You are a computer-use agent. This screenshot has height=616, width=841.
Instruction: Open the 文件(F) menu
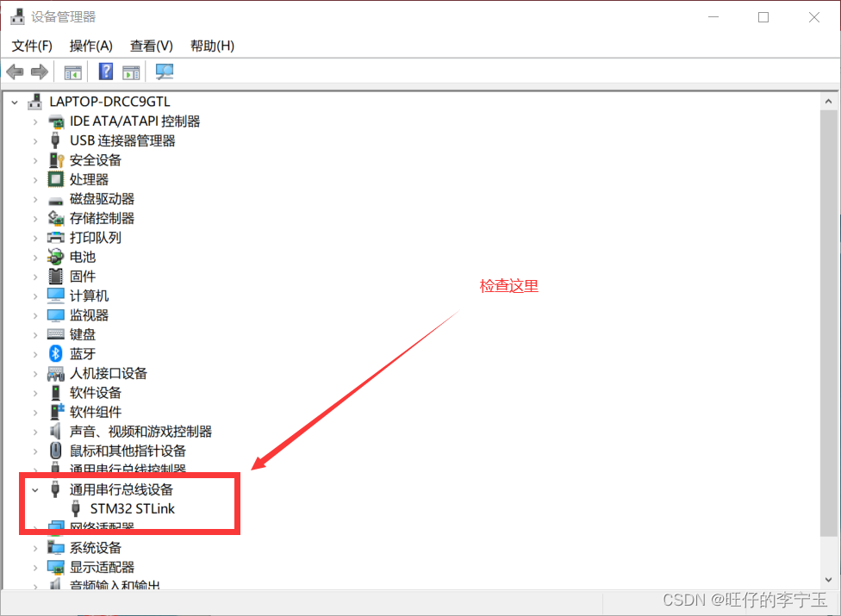click(x=32, y=46)
